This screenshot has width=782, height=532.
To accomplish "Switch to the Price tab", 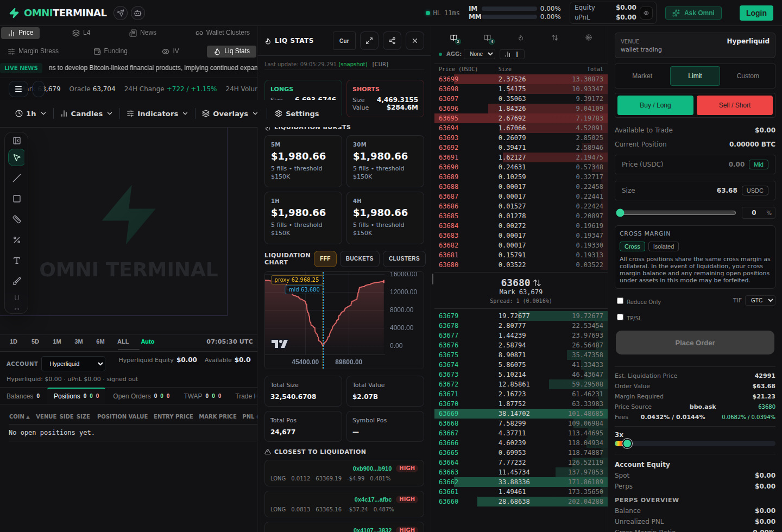I will click(21, 33).
